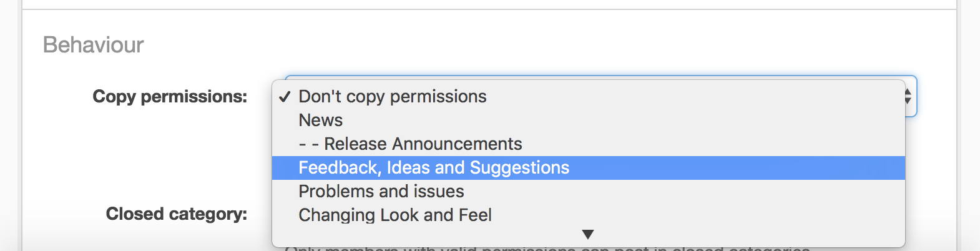Screen dimensions: 980x251
Task: Click the checkmark beside "Don't copy permissions"
Action: point(285,97)
